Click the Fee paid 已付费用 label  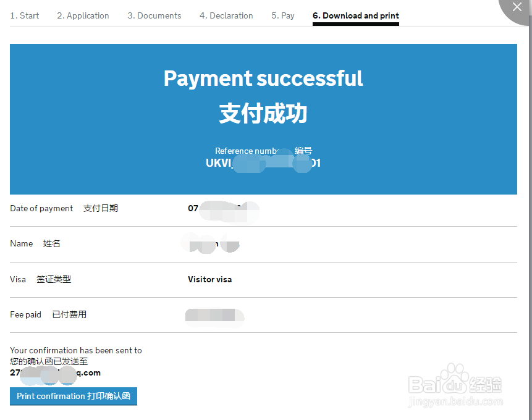(x=48, y=314)
